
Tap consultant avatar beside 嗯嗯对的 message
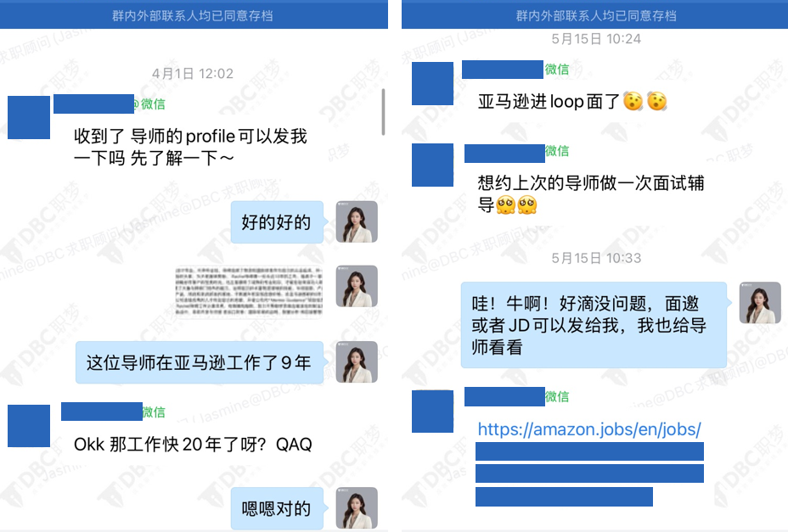click(357, 508)
